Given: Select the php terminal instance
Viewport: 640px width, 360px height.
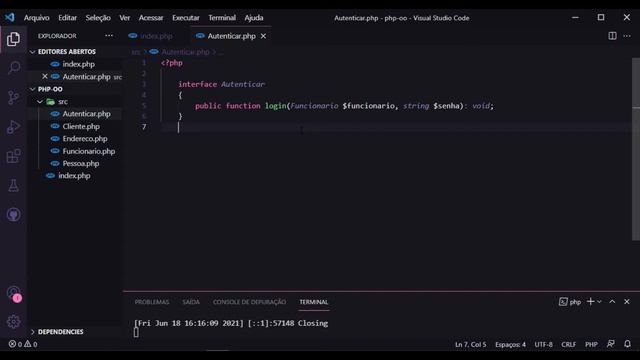Looking at the screenshot, I should coord(570,302).
